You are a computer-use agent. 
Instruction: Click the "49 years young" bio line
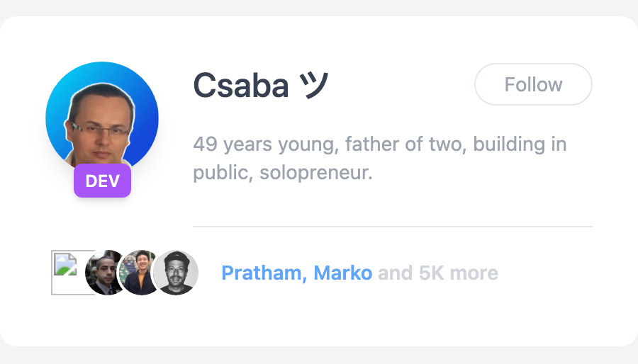tap(257, 144)
